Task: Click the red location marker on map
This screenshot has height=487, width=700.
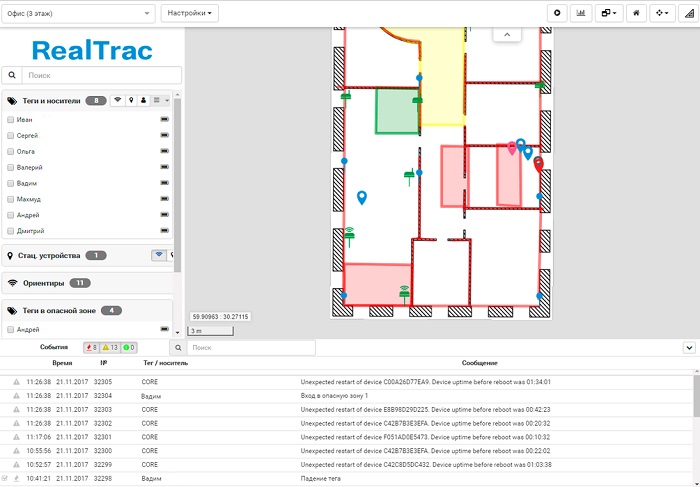Action: (x=538, y=164)
